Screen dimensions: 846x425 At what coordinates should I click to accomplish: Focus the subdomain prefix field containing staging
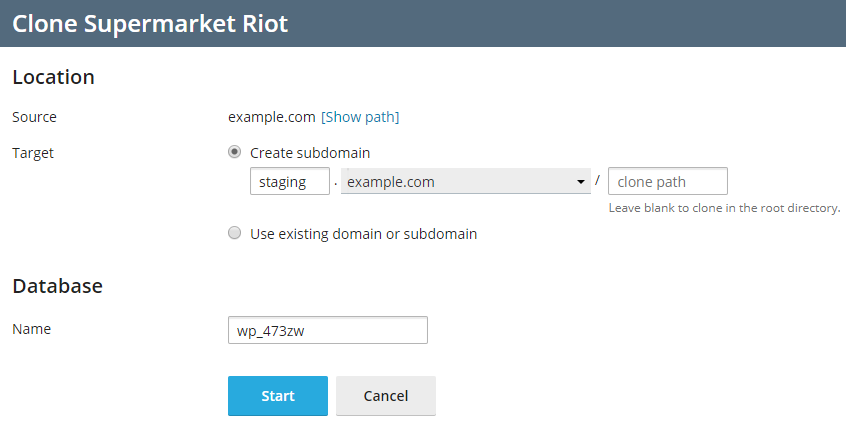click(289, 182)
